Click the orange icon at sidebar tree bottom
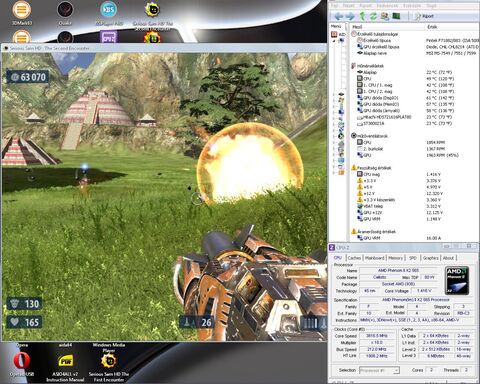This screenshot has width=480, height=384. click(x=341, y=172)
